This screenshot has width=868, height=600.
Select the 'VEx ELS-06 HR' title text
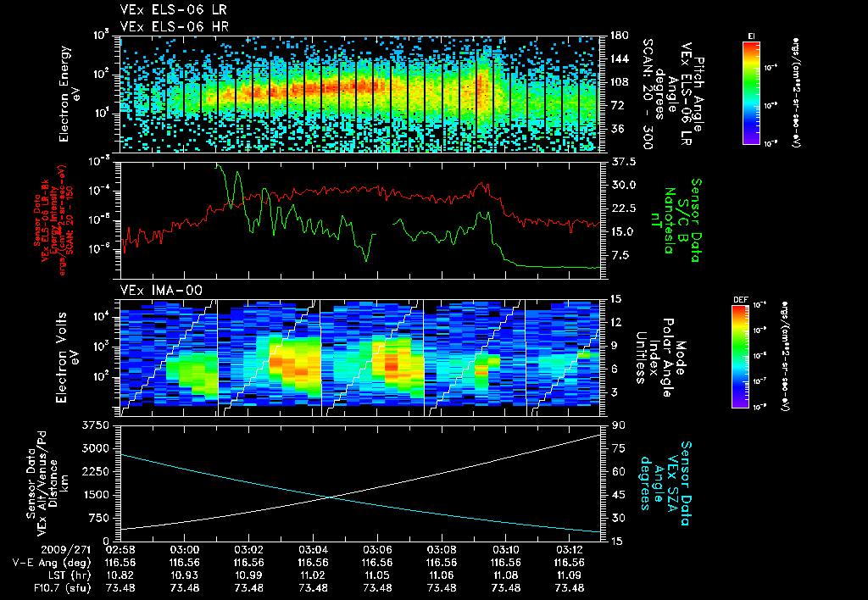tap(175, 26)
